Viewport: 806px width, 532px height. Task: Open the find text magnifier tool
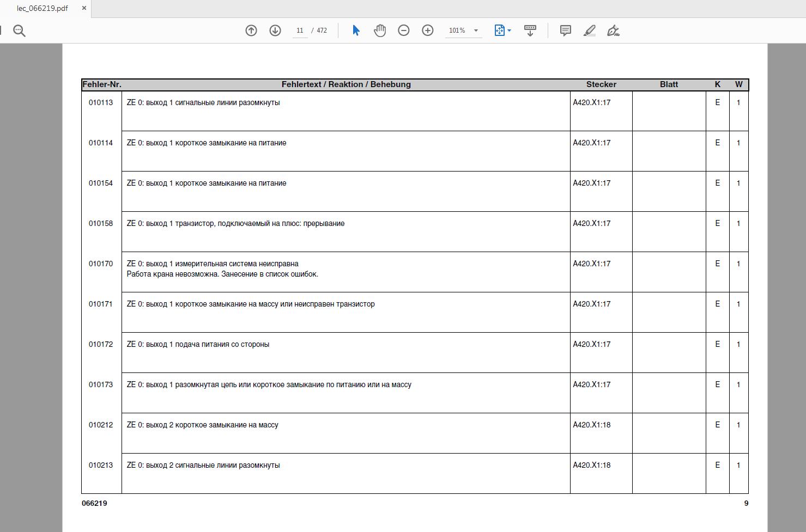pos(19,31)
